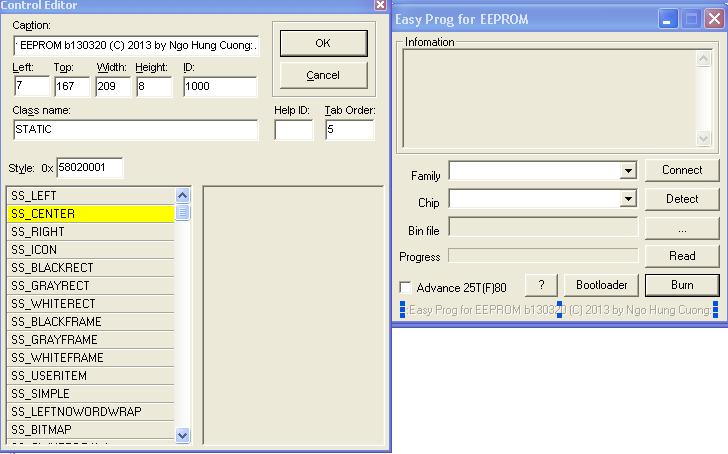Click the Left value field
The image size is (728, 454).
[x=32, y=86]
